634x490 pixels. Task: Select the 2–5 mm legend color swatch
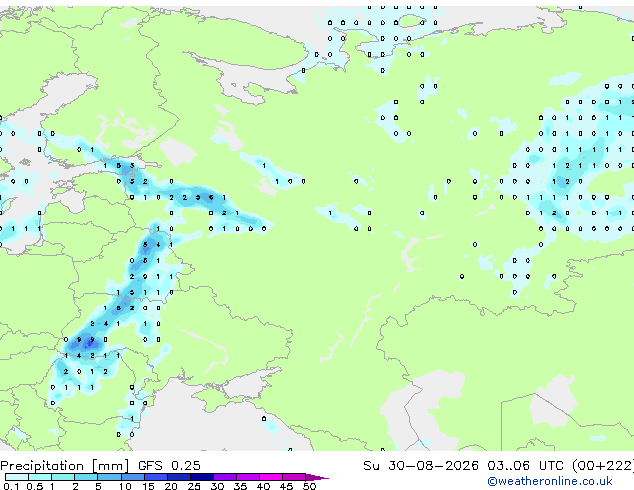[x=86, y=477]
